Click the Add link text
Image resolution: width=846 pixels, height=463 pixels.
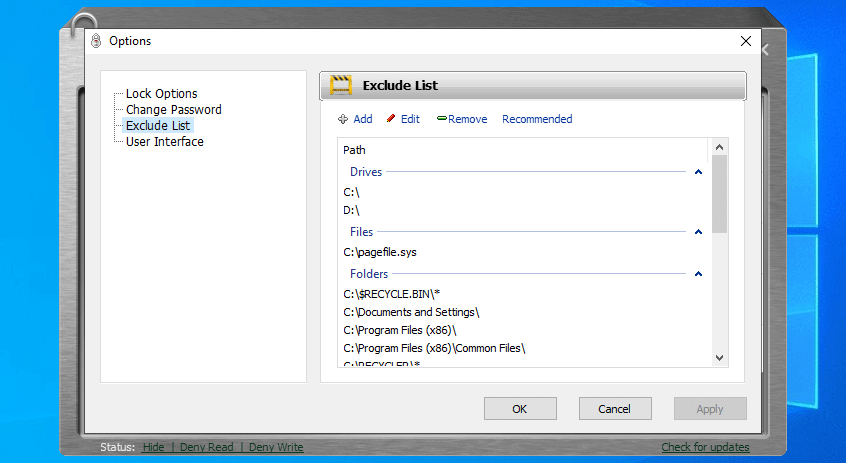pyautogui.click(x=363, y=119)
